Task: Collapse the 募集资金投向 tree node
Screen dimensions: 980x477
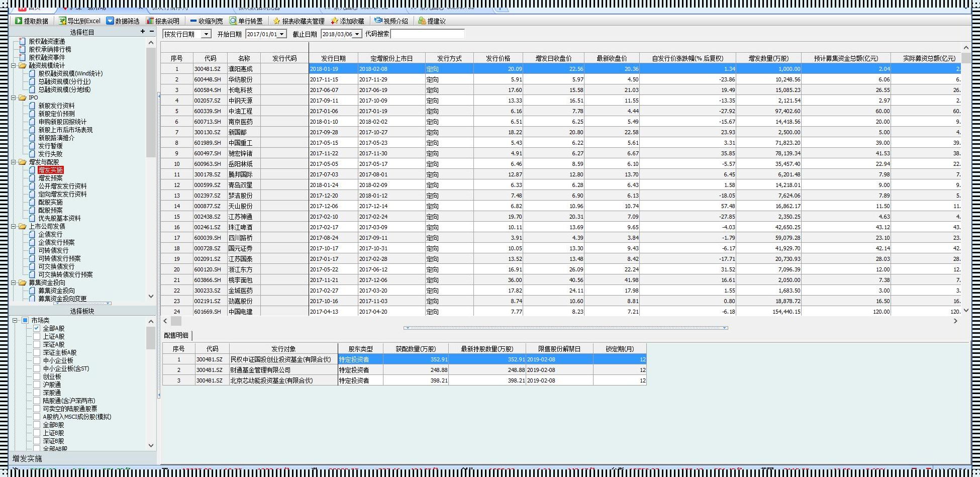Action: pyautogui.click(x=14, y=282)
